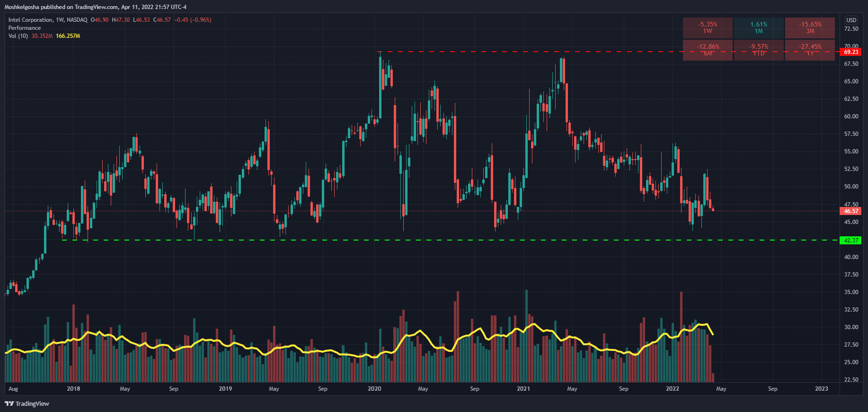868x412 pixels.
Task: Click the USD currency label
Action: 851,20
